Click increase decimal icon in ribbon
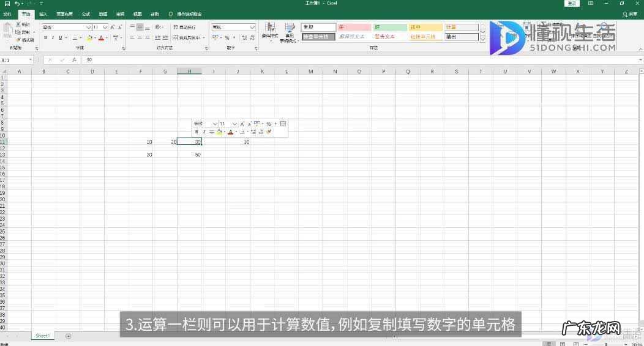Screen dimensions: 644x346 [244, 38]
